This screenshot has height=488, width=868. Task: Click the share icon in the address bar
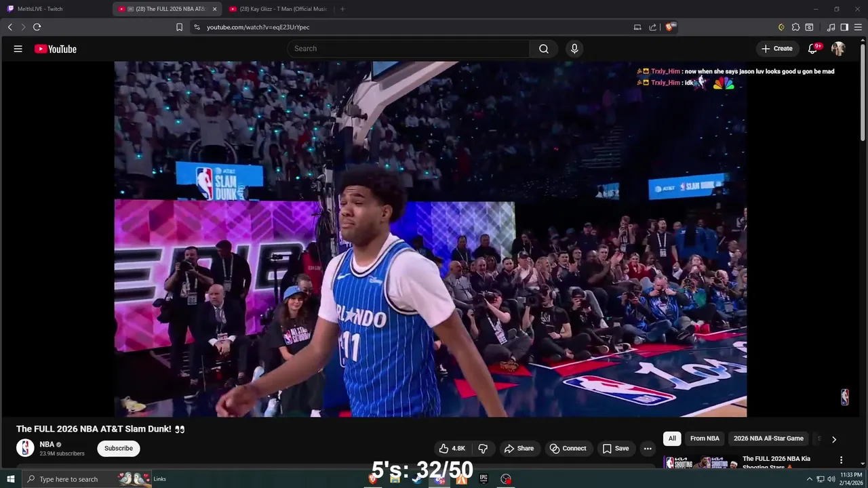(x=652, y=27)
